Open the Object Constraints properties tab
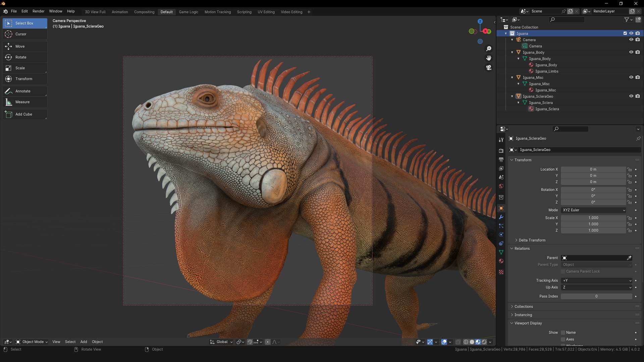The height and width of the screenshot is (362, 644). tap(501, 243)
